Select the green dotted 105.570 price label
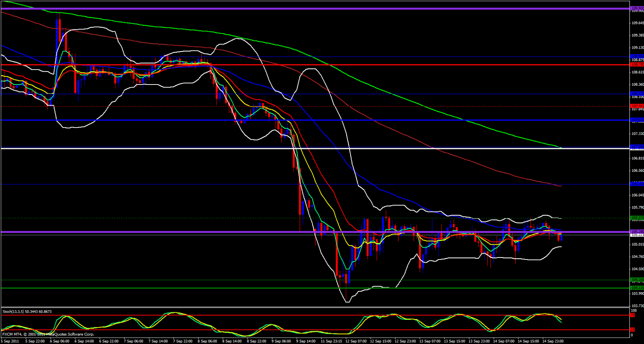 point(637,218)
